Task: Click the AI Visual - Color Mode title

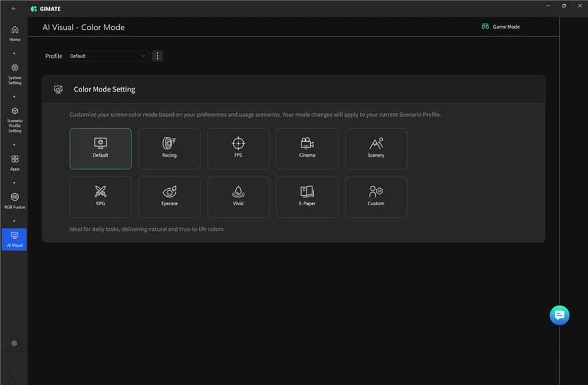Action: point(83,27)
